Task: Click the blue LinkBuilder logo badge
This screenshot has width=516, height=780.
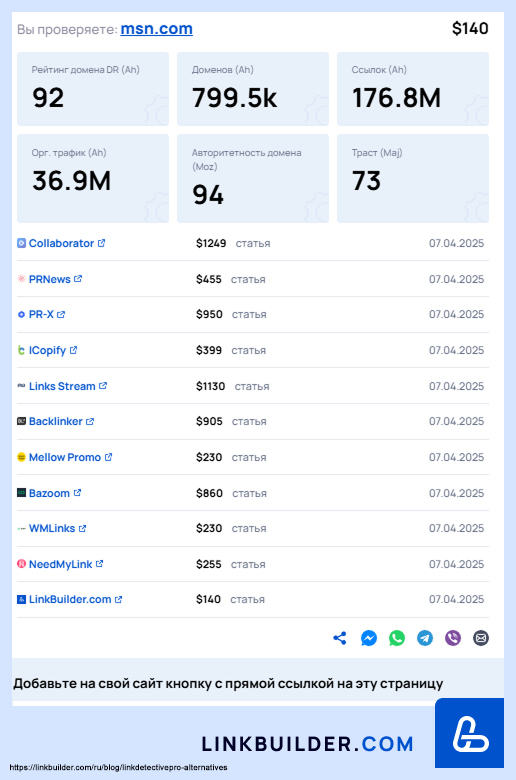Action: (x=469, y=733)
